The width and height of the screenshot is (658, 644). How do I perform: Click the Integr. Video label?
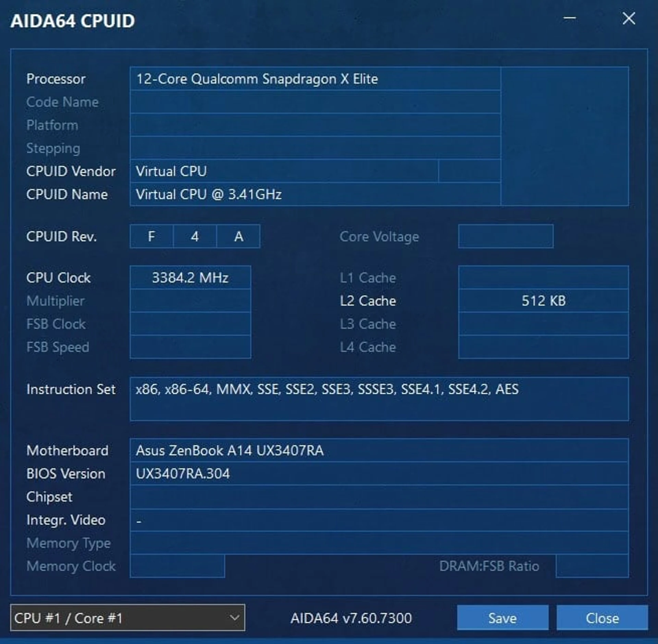click(x=66, y=520)
